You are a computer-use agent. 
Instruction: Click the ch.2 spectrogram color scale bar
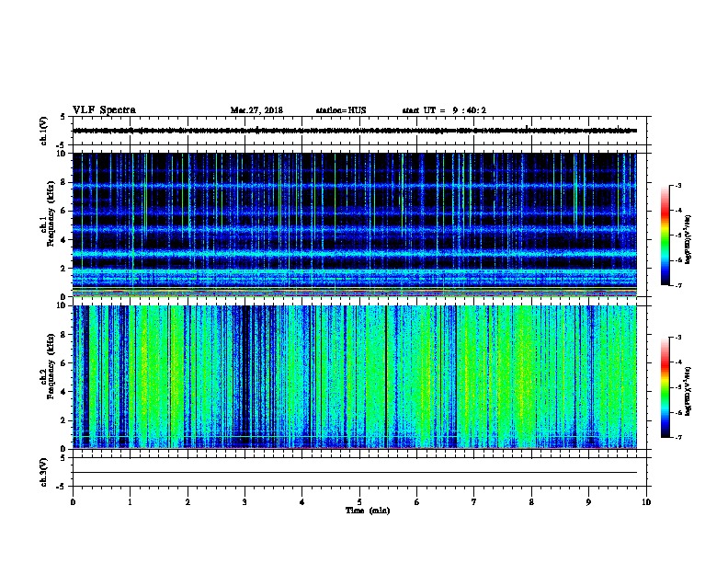click(665, 387)
